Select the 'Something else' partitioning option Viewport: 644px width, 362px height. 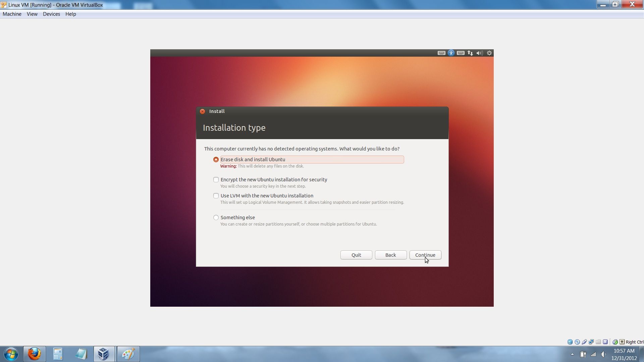coord(216,218)
